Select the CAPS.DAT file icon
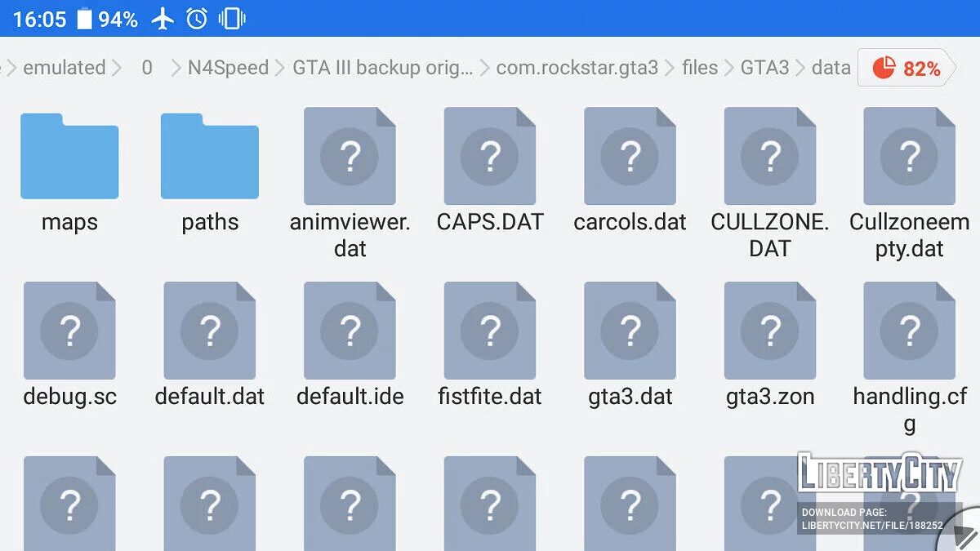 (x=490, y=157)
